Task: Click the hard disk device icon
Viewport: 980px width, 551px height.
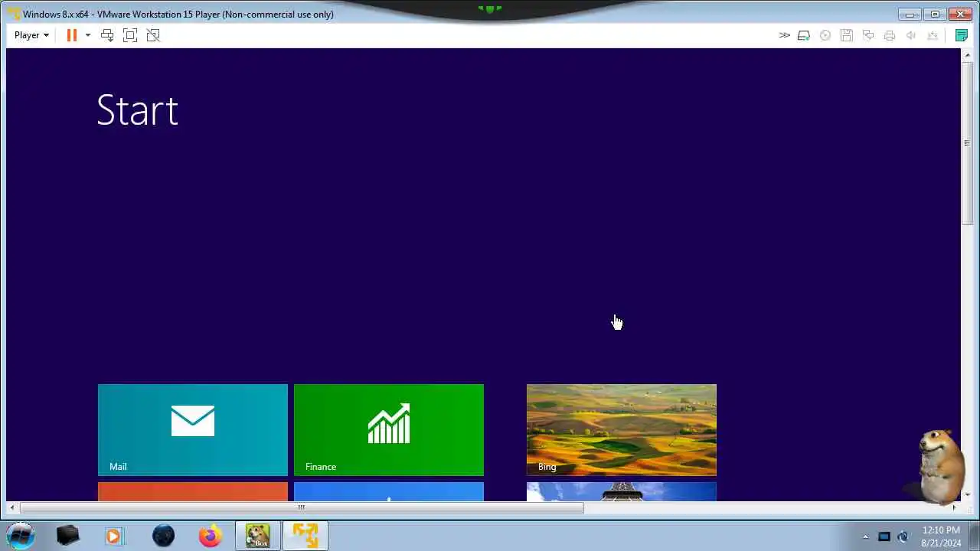Action: pos(804,35)
